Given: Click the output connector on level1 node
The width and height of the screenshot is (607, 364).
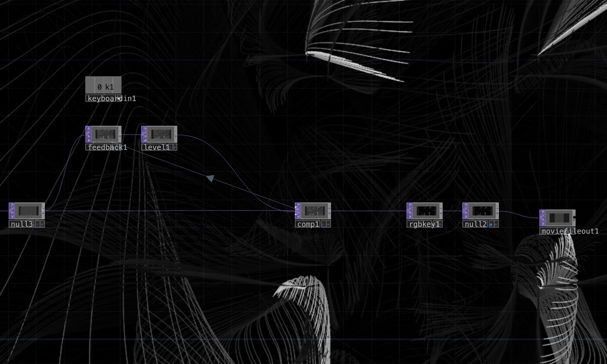Looking at the screenshot, I should click(176, 135).
